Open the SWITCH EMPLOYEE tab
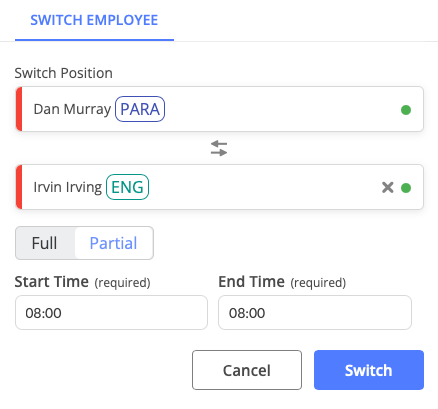Image resolution: width=438 pixels, height=409 pixels. point(94,20)
